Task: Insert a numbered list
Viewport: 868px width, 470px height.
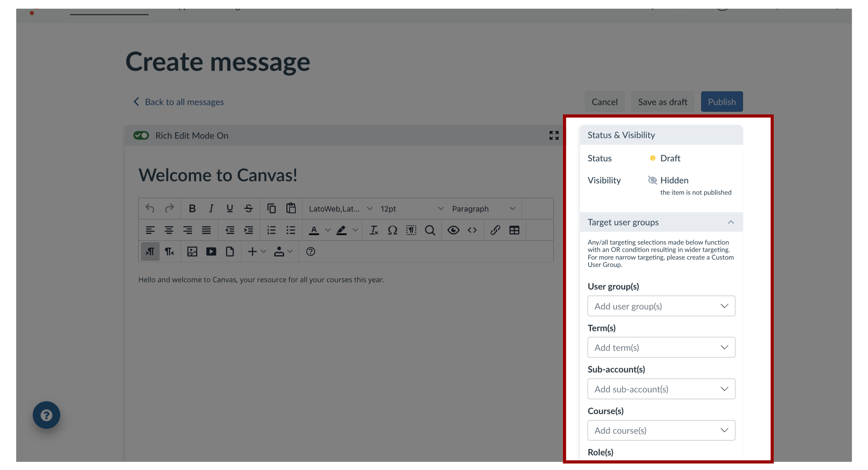Action: click(x=271, y=230)
